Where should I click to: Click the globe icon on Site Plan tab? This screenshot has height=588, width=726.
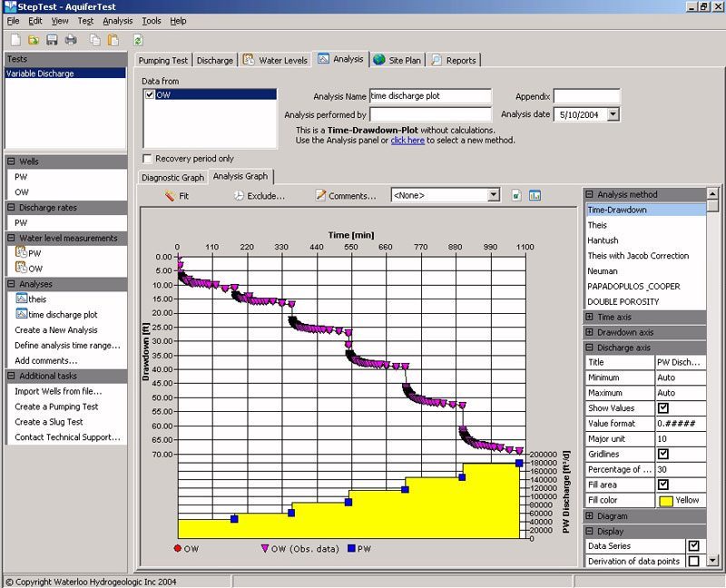[x=379, y=59]
